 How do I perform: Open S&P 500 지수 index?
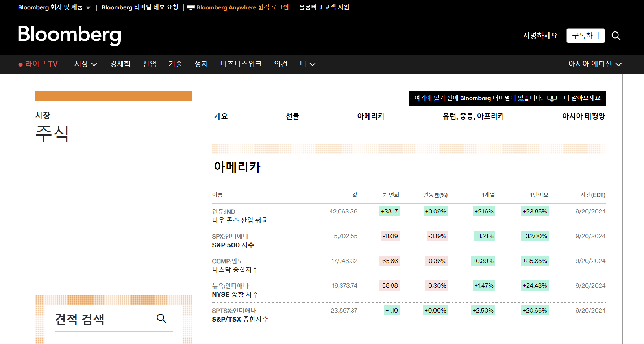click(x=233, y=245)
